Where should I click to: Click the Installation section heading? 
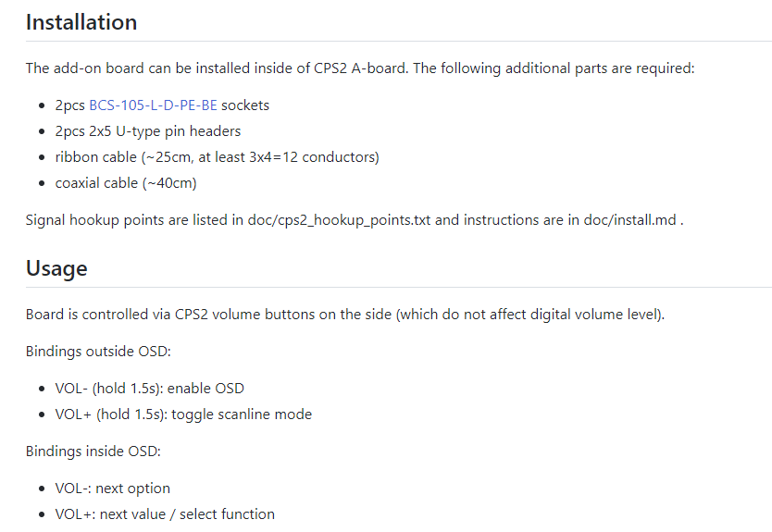[81, 22]
